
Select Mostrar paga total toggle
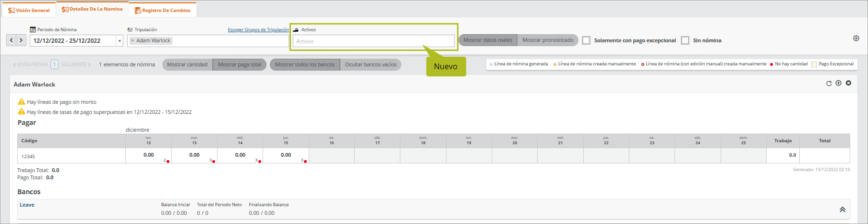[x=240, y=64]
